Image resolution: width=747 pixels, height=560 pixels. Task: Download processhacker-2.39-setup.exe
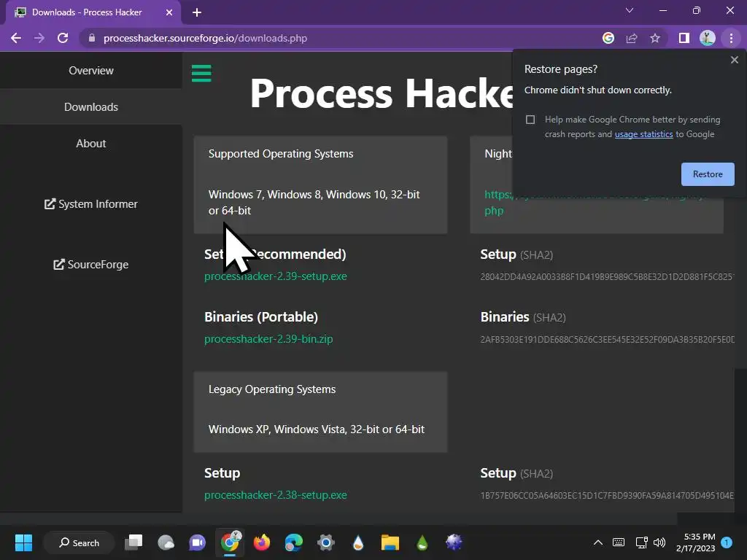point(275,276)
